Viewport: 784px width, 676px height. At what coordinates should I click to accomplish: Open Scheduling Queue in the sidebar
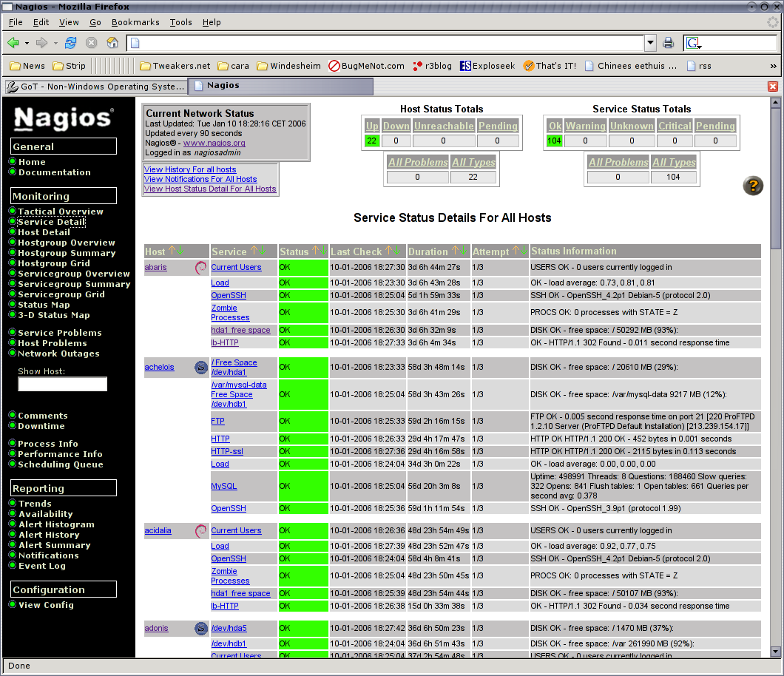61,464
